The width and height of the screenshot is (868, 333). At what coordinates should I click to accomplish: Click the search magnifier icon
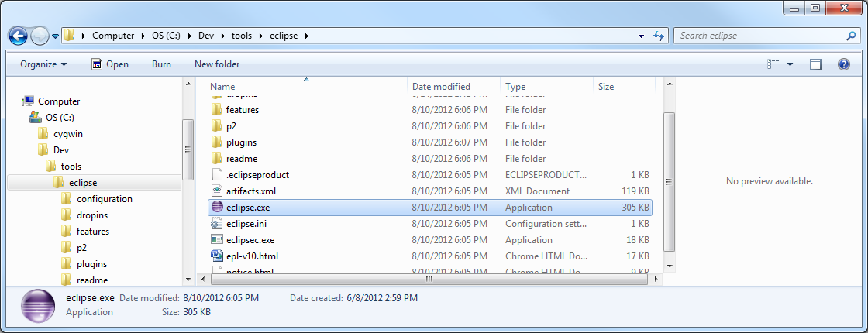851,36
